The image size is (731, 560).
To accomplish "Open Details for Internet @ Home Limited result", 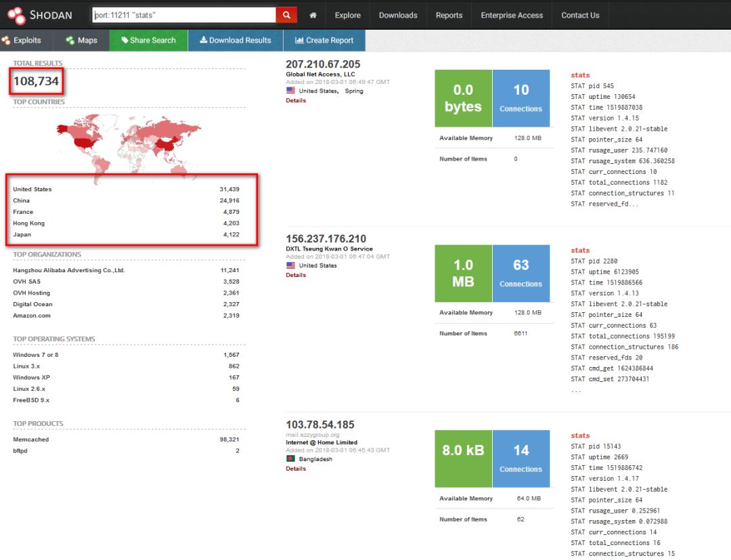I will click(x=296, y=469).
